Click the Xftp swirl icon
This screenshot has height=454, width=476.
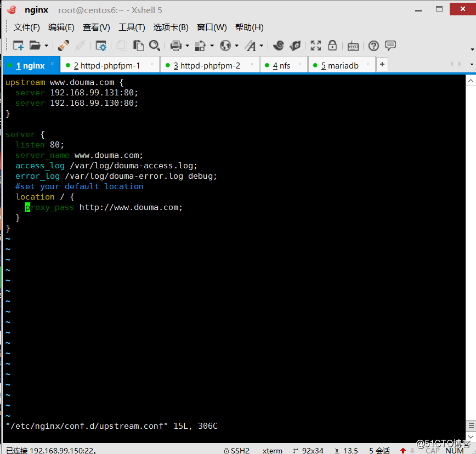click(x=279, y=46)
